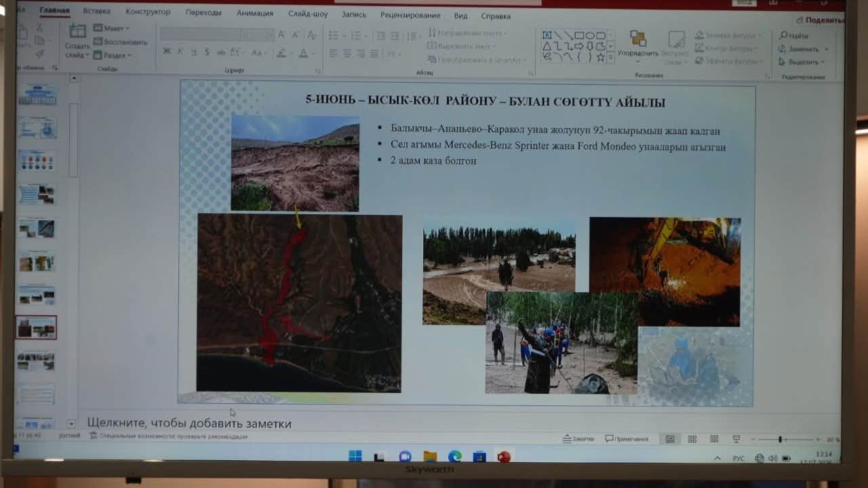The image size is (868, 488).
Task: Click the Поделиться share button
Action: 821,20
